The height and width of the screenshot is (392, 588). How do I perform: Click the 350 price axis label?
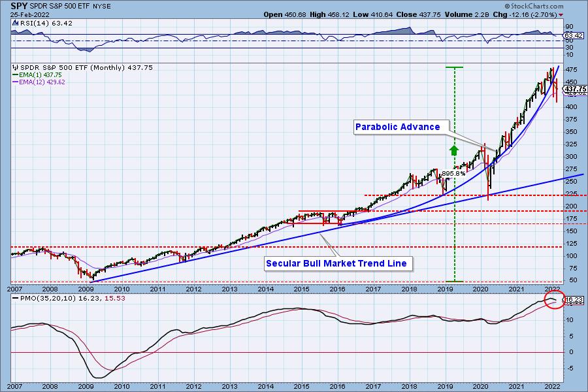[571, 132]
